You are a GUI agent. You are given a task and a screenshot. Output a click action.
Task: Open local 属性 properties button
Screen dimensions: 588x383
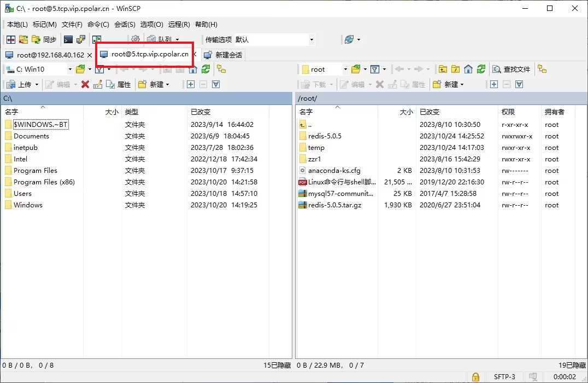[x=119, y=84]
